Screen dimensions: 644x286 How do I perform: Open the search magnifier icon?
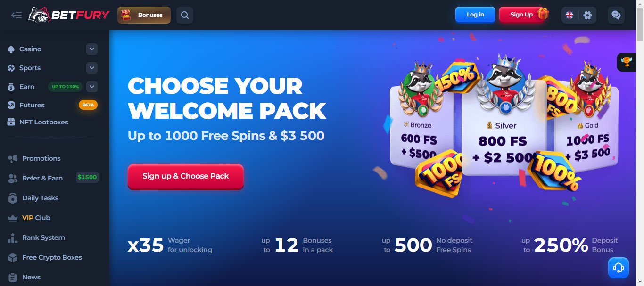(185, 15)
